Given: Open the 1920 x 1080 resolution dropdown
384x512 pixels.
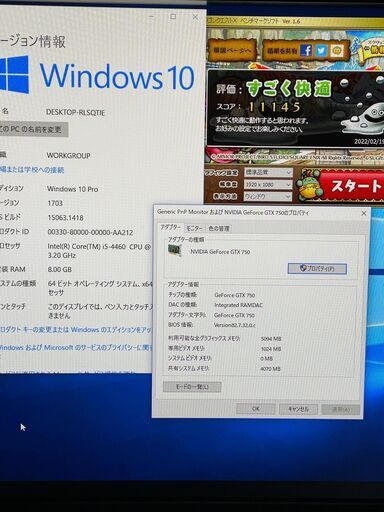Looking at the screenshot, I should click(268, 184).
